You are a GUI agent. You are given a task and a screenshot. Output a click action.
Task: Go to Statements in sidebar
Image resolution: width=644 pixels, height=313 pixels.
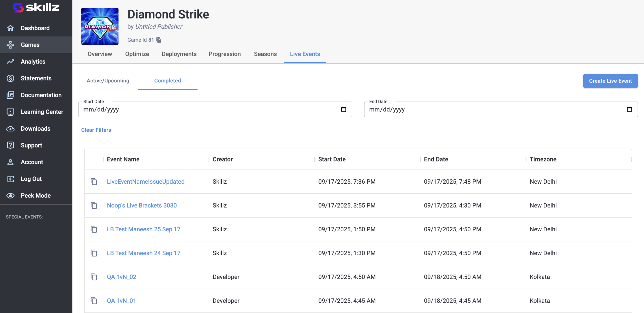pyautogui.click(x=36, y=78)
